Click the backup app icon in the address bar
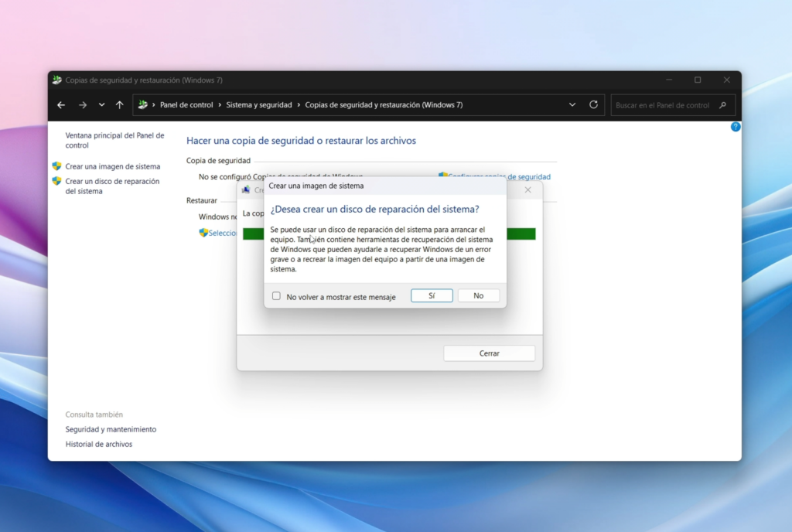792x532 pixels. point(144,104)
